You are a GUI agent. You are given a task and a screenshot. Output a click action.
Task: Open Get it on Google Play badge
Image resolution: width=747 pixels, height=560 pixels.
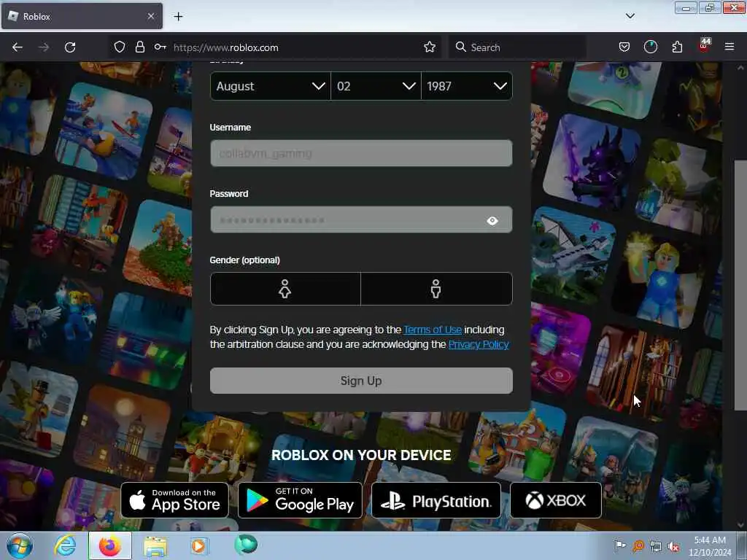click(x=300, y=500)
